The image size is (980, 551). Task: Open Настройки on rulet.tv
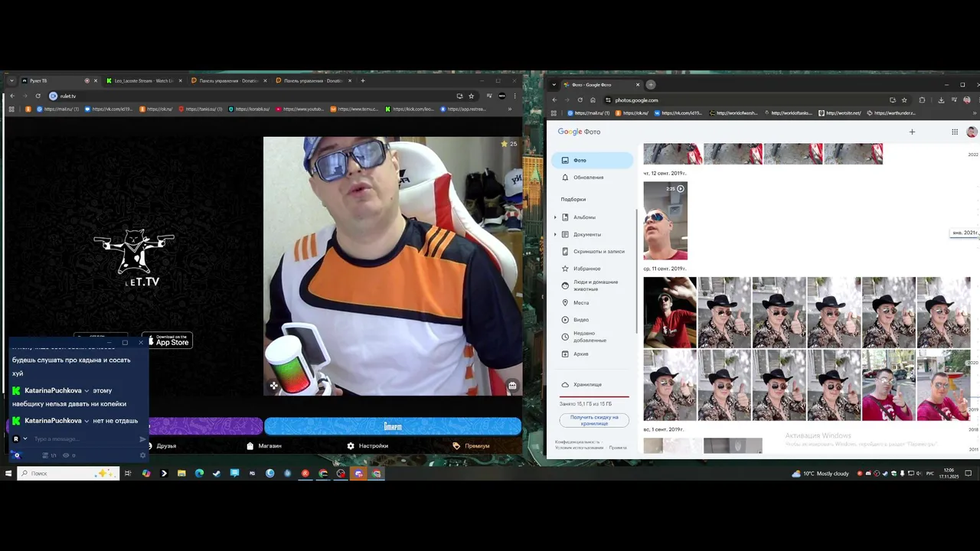click(367, 445)
